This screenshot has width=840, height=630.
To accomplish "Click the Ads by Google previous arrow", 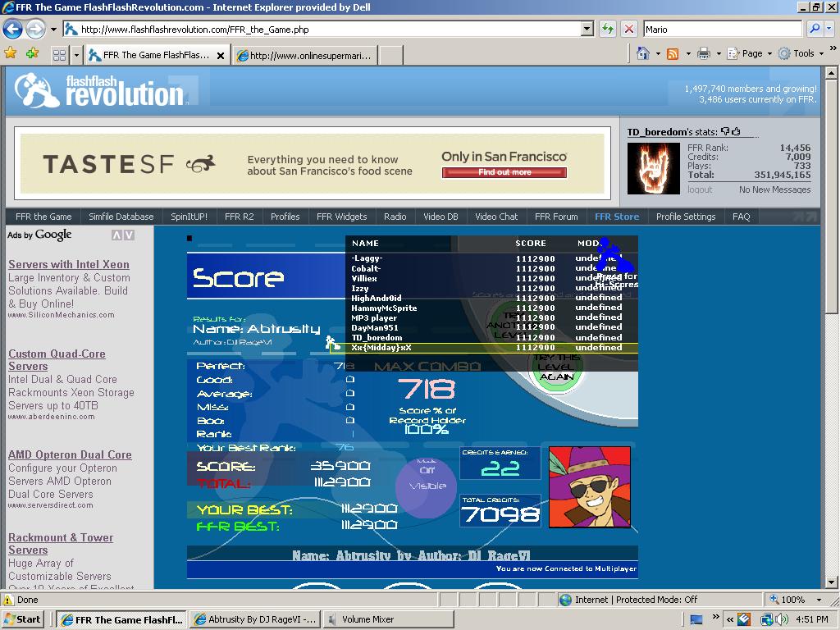I will coord(116,235).
